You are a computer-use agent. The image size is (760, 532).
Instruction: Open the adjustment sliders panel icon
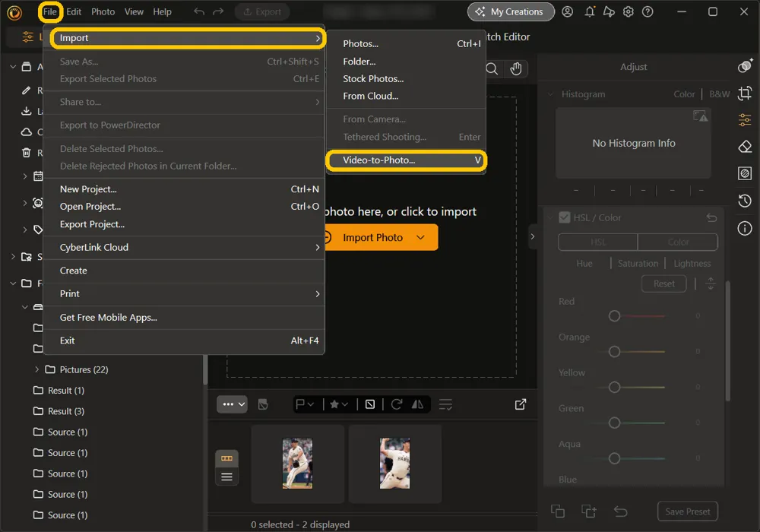pyautogui.click(x=745, y=119)
